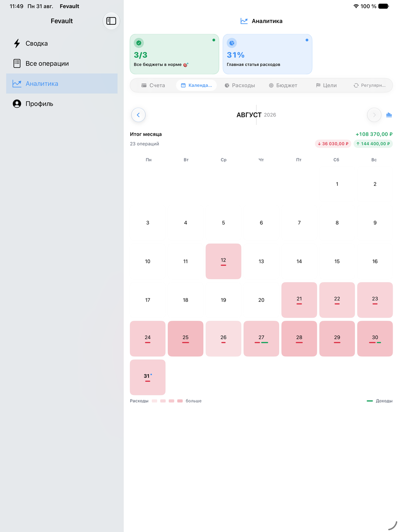Select August 28 in the calendar
Viewport: 399px width, 532px height.
coord(299,339)
